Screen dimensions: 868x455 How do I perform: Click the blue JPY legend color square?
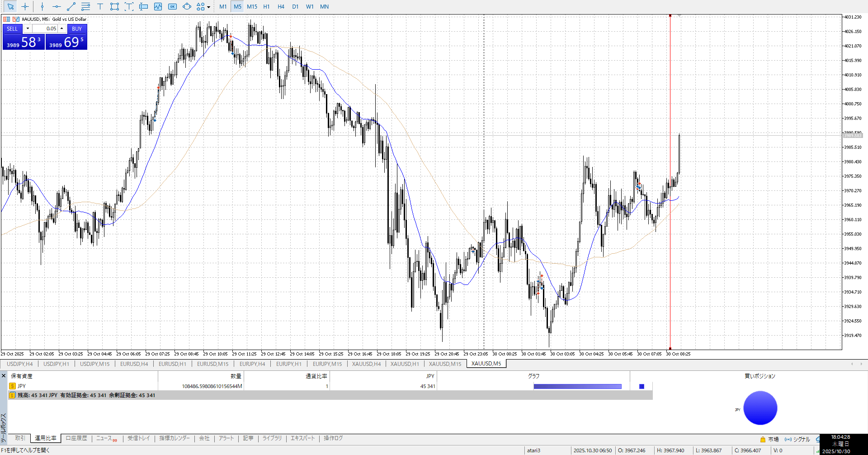click(x=642, y=386)
